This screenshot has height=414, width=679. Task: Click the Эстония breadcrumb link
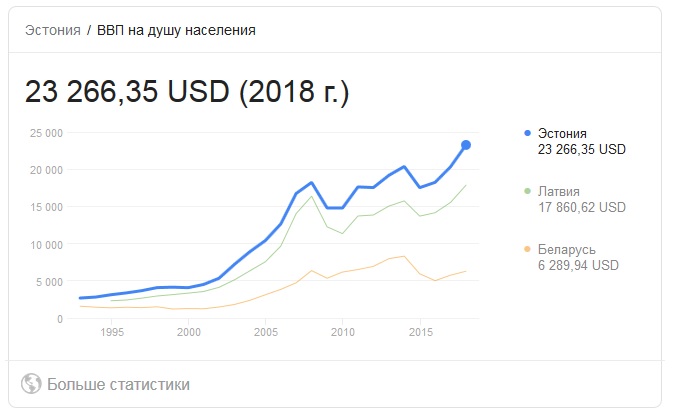[53, 30]
